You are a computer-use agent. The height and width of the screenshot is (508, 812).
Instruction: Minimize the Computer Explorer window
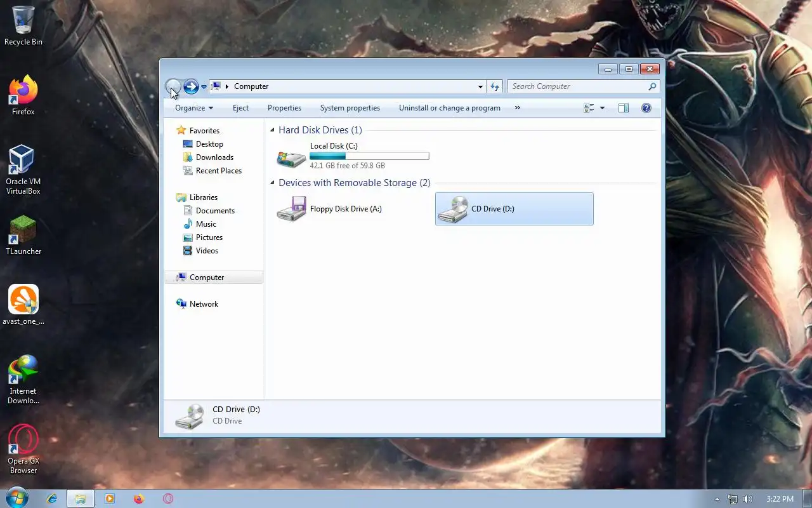[608, 69]
